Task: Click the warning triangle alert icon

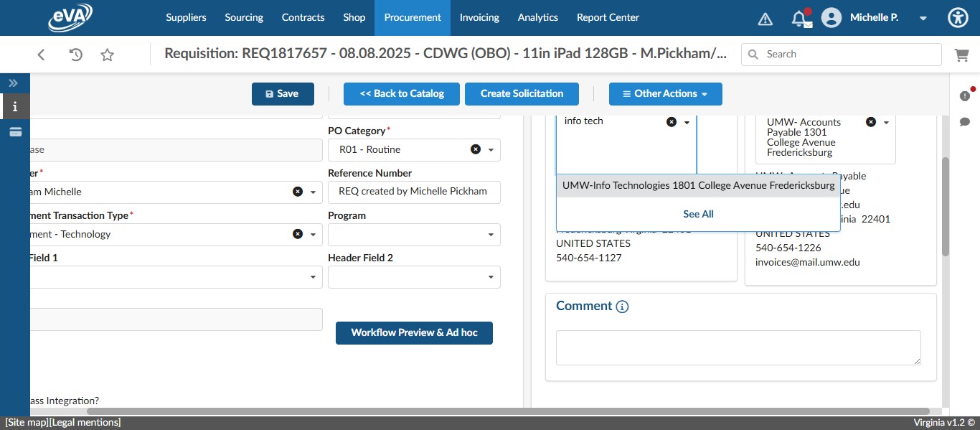Action: pos(765,18)
